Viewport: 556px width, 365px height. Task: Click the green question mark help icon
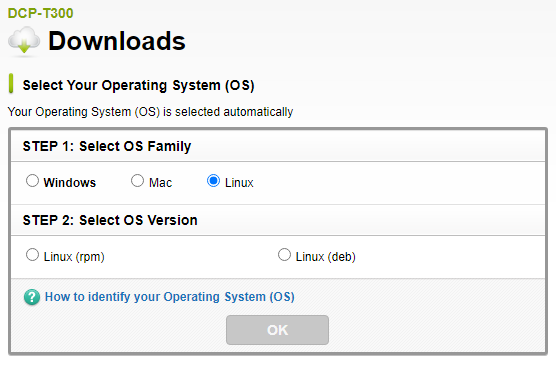click(32, 297)
